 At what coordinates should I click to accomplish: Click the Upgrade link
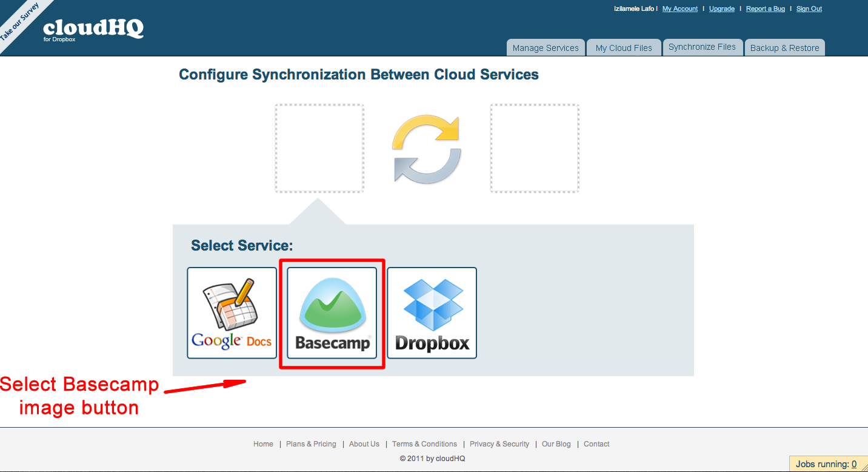click(x=722, y=8)
